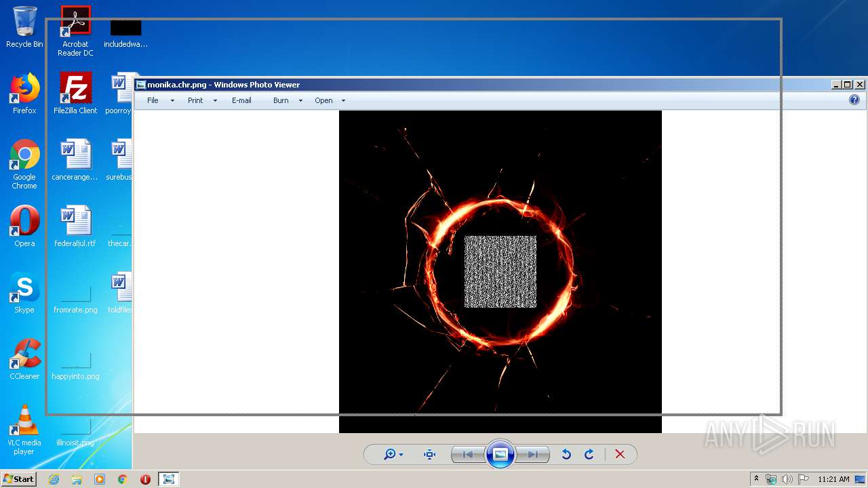Screen dimensions: 868x488
Task: Select the Opera desktop shortcut
Action: [24, 227]
